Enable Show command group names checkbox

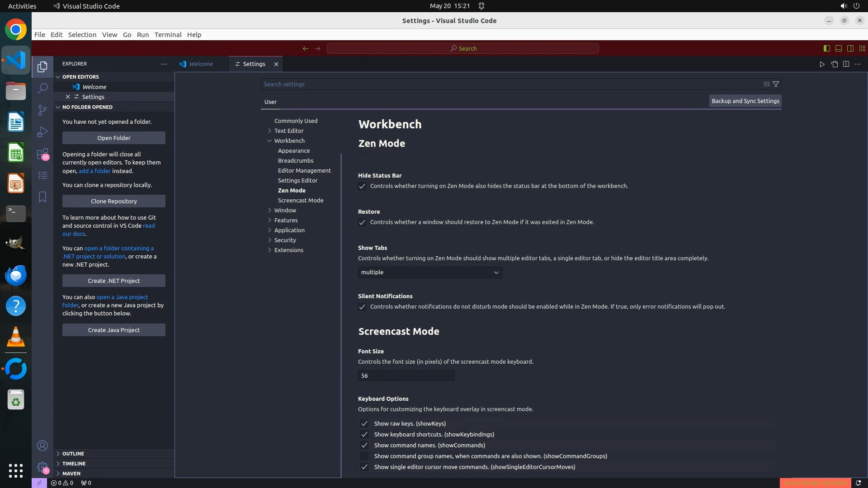point(364,456)
